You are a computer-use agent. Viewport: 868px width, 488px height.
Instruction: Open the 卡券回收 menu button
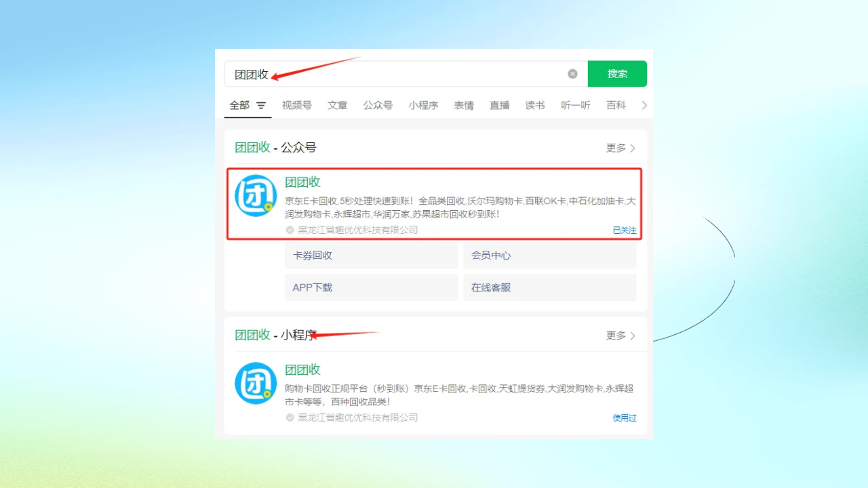372,256
